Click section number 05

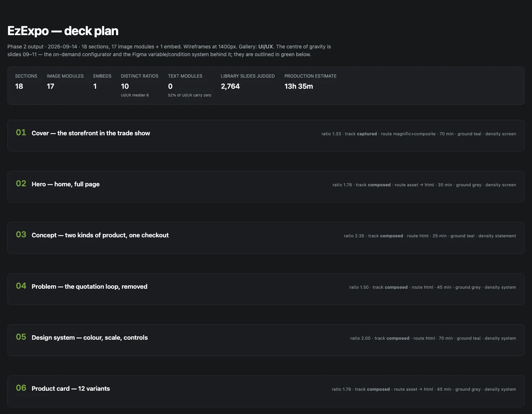(x=21, y=337)
